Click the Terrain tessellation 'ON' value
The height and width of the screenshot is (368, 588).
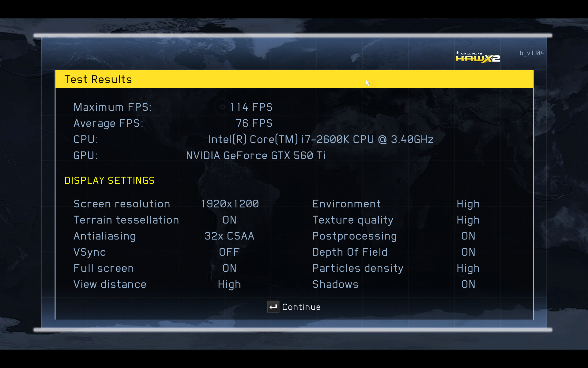click(229, 220)
